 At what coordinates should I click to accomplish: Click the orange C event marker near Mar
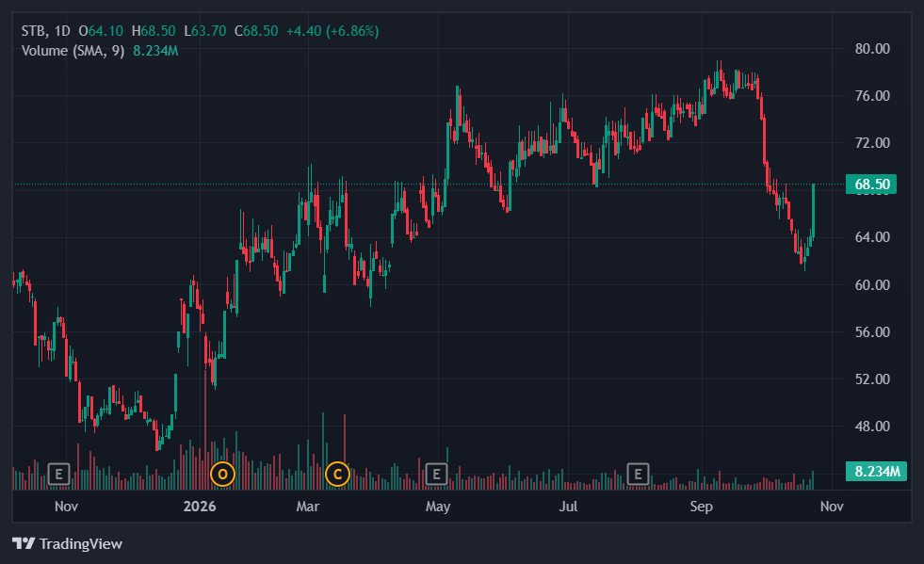click(x=337, y=474)
